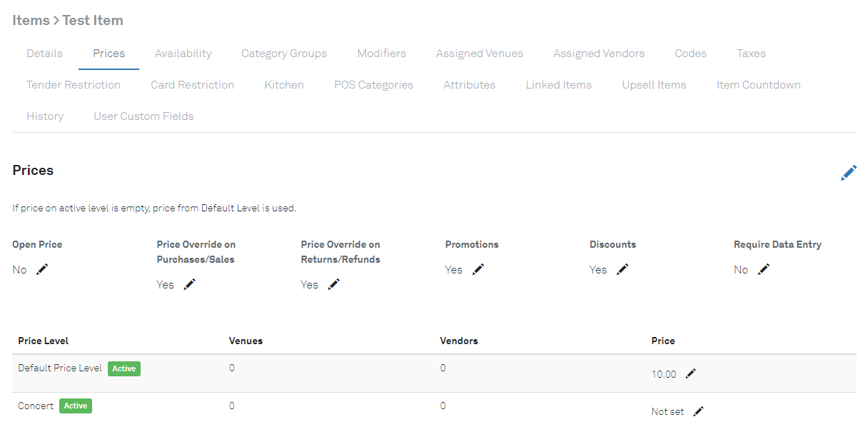
Task: Go to the Modifiers tab
Action: (381, 54)
